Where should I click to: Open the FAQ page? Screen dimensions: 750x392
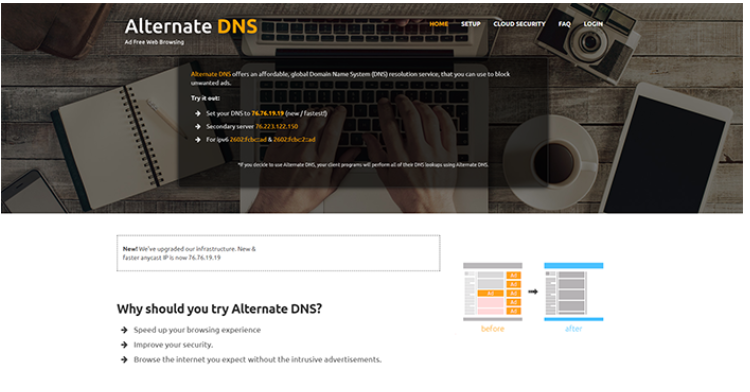pyautogui.click(x=564, y=24)
